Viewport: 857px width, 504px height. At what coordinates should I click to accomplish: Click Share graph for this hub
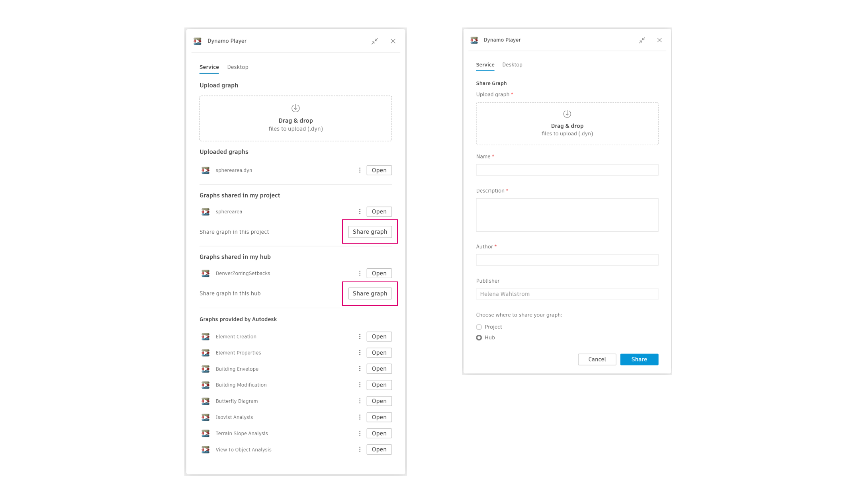tap(370, 294)
